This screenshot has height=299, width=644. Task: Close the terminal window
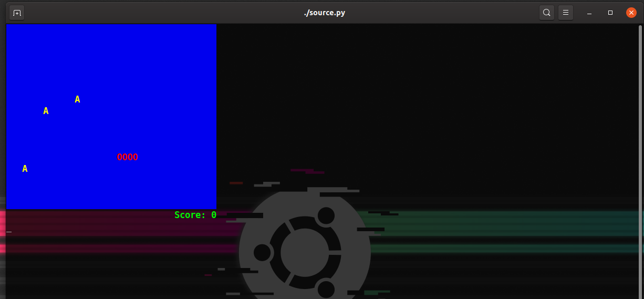click(x=631, y=13)
